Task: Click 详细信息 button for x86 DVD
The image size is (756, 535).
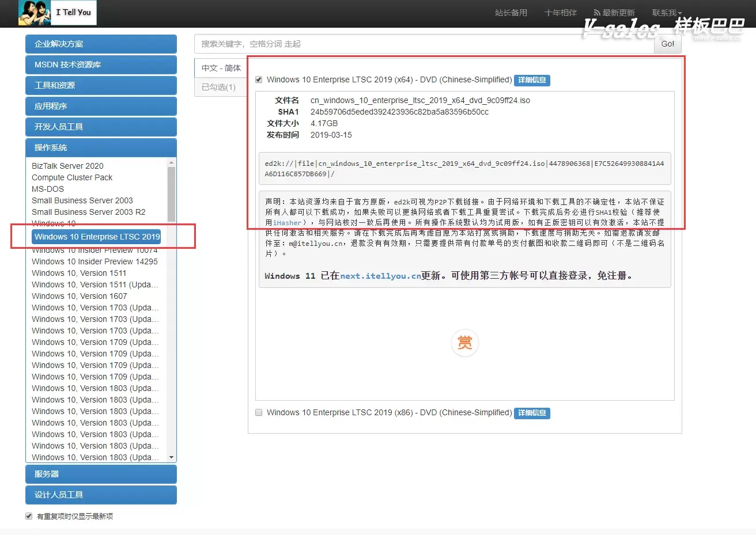Action: pos(532,413)
